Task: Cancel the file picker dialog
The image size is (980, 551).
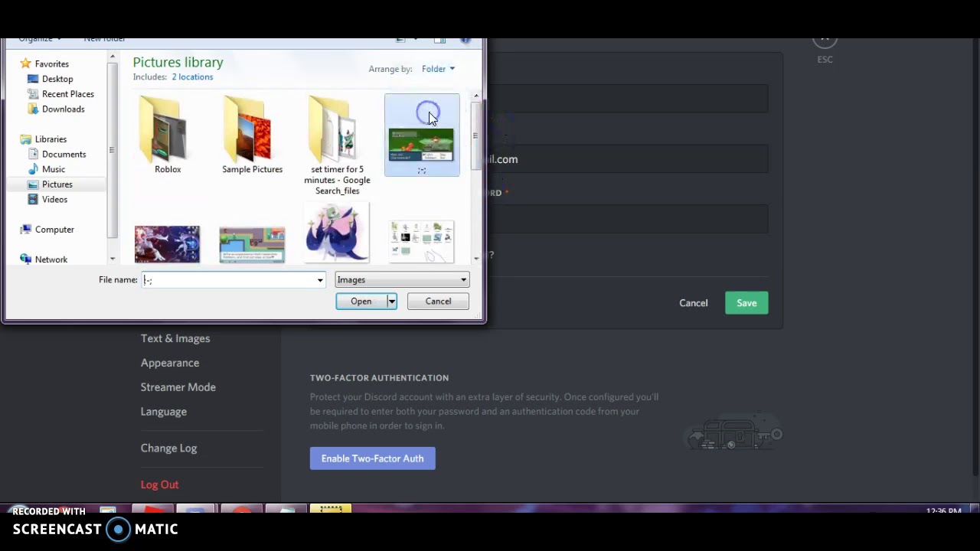Action: coord(439,302)
